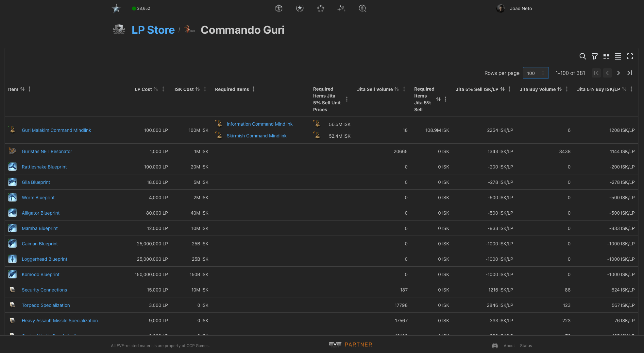
Task: Sort table by Jita Buy Volume
Action: tap(560, 89)
